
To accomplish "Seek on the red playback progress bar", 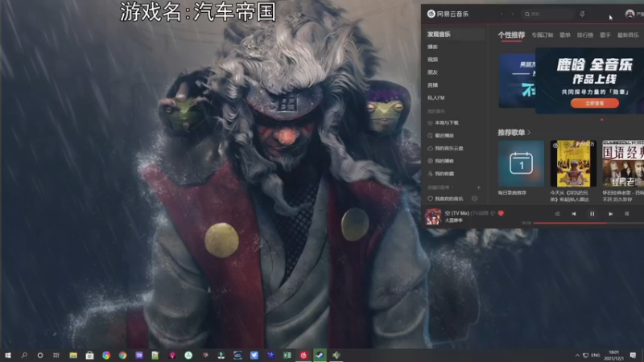I will point(588,223).
